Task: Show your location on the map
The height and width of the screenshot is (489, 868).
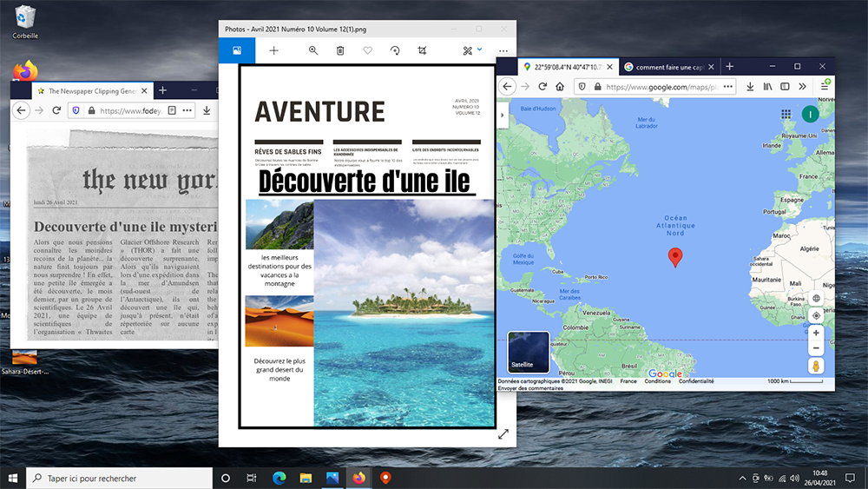Action: (x=816, y=315)
